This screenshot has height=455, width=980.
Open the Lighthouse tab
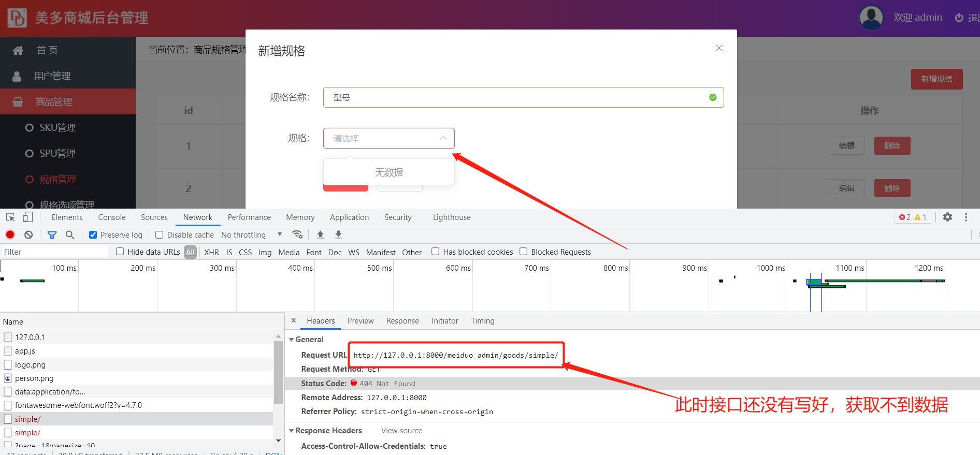452,217
